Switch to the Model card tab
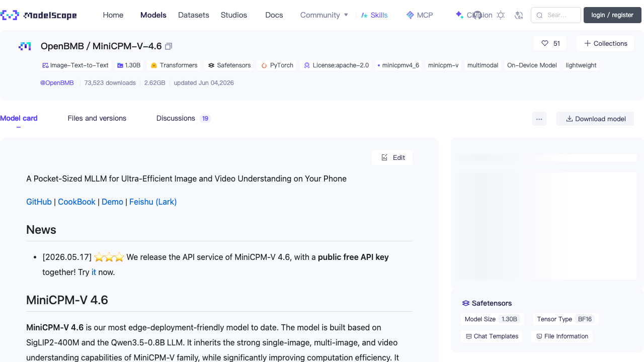Viewport: 644px width, 362px height. [19, 119]
